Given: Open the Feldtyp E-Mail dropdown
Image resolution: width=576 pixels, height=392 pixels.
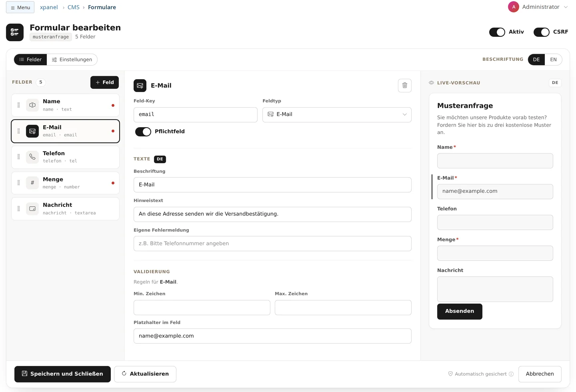Looking at the screenshot, I should (337, 115).
